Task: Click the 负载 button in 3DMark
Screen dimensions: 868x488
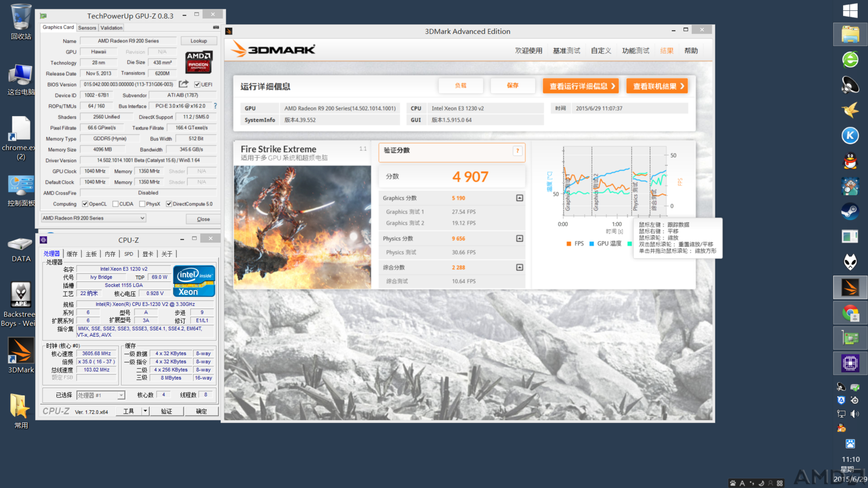Action: (x=461, y=86)
